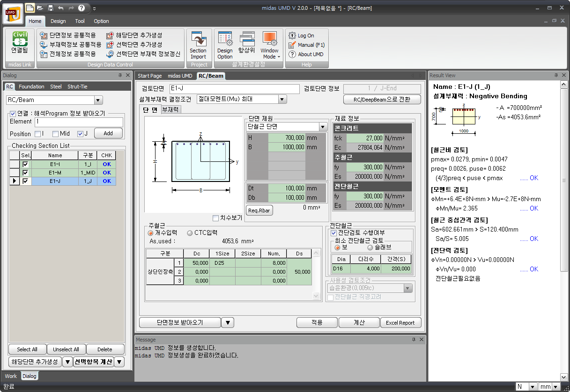Open Section Import
Screen dimensions: 570x392
coord(198,45)
